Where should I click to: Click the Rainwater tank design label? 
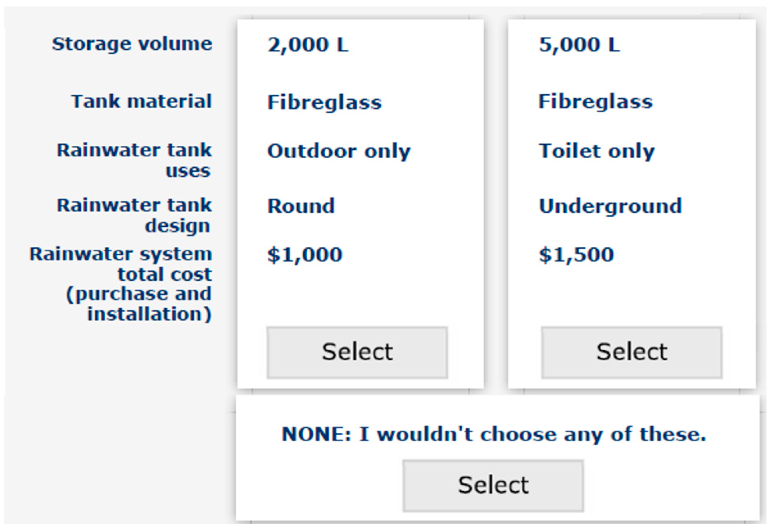[134, 215]
